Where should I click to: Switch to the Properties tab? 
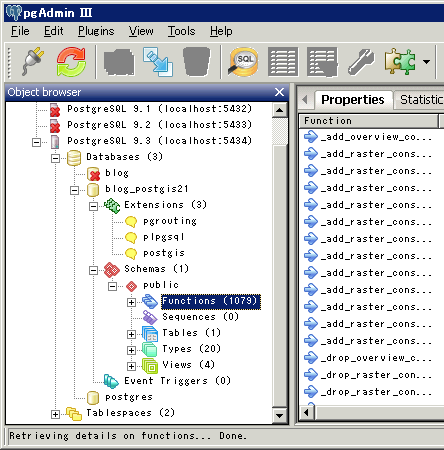(x=353, y=100)
